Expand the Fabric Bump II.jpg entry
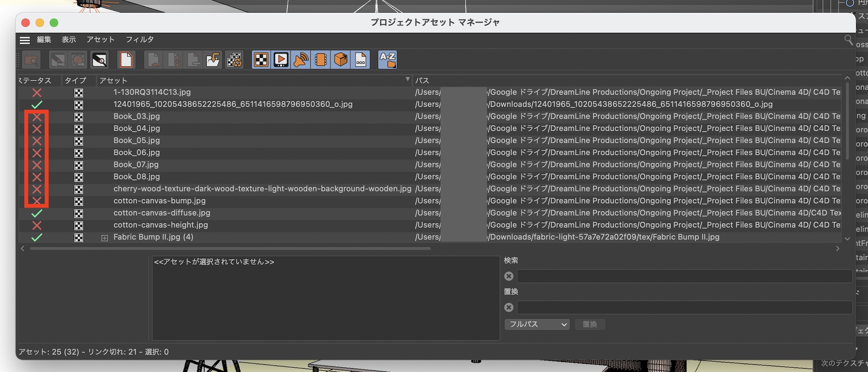The width and height of the screenshot is (868, 372). pyautogui.click(x=105, y=238)
